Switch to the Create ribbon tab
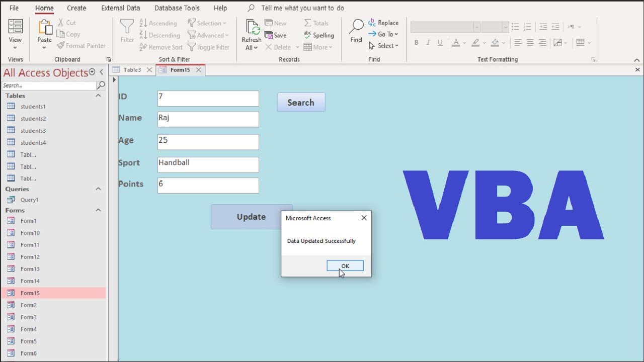 (x=76, y=8)
